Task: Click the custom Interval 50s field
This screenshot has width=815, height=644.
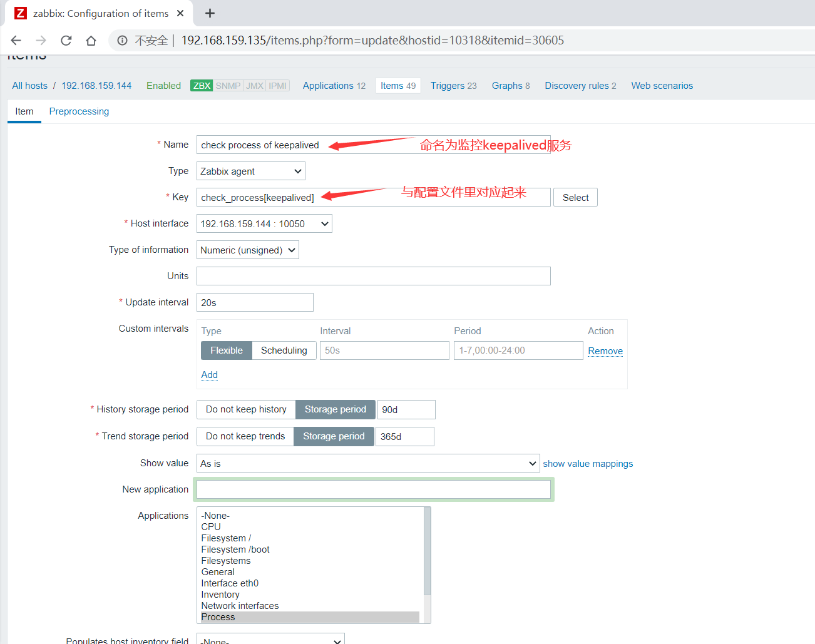Action: point(384,350)
